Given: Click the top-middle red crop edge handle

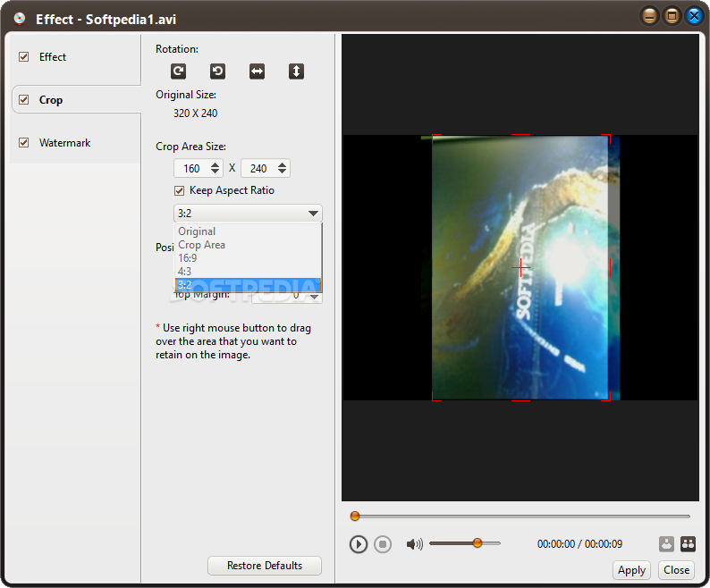Looking at the screenshot, I should tap(520, 135).
